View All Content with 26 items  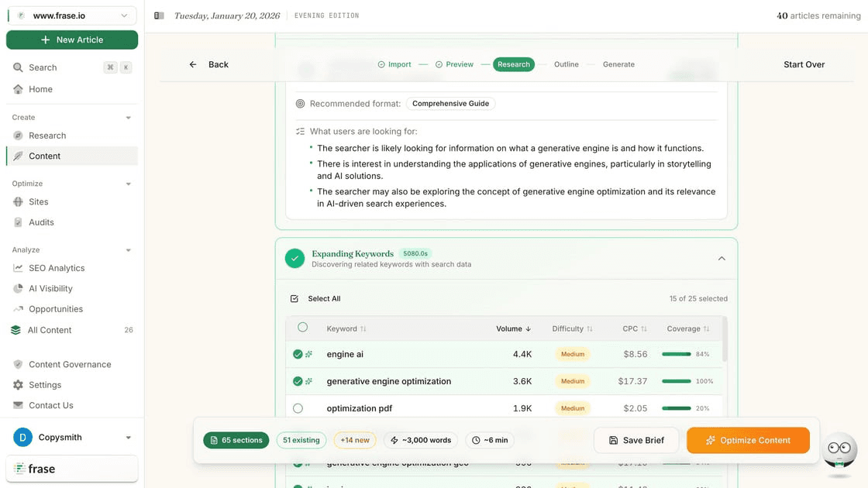click(x=49, y=329)
